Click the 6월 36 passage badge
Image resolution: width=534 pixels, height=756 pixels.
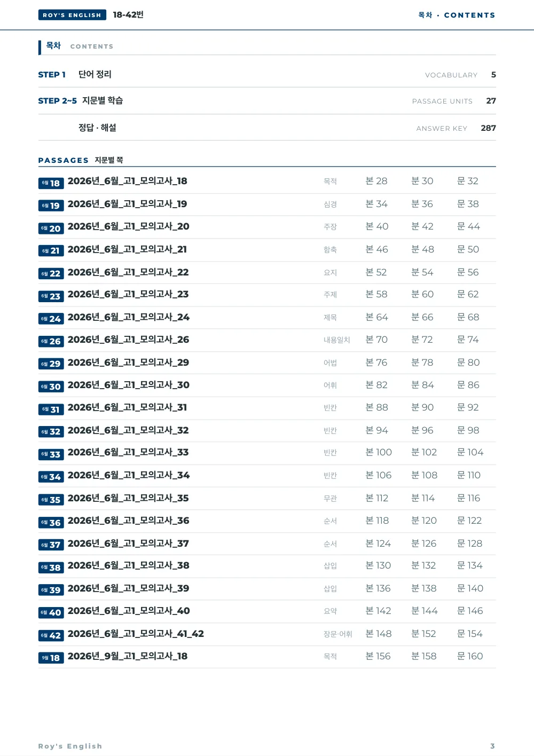click(x=51, y=523)
